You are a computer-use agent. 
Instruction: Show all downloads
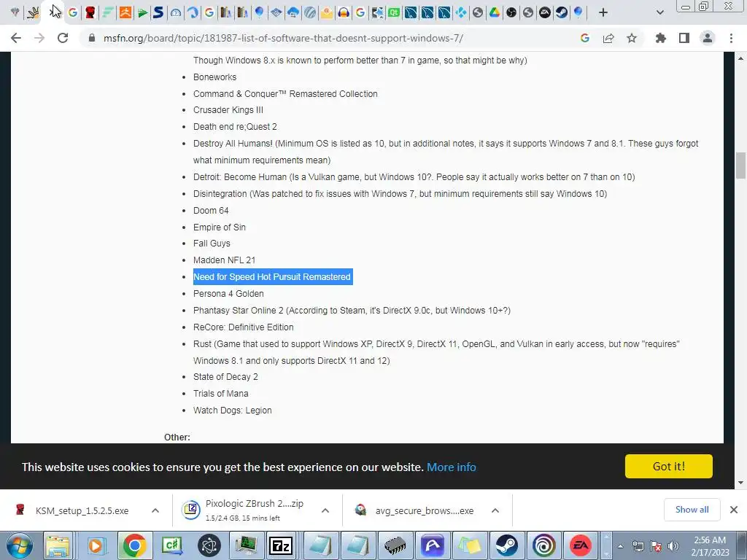pos(692,510)
